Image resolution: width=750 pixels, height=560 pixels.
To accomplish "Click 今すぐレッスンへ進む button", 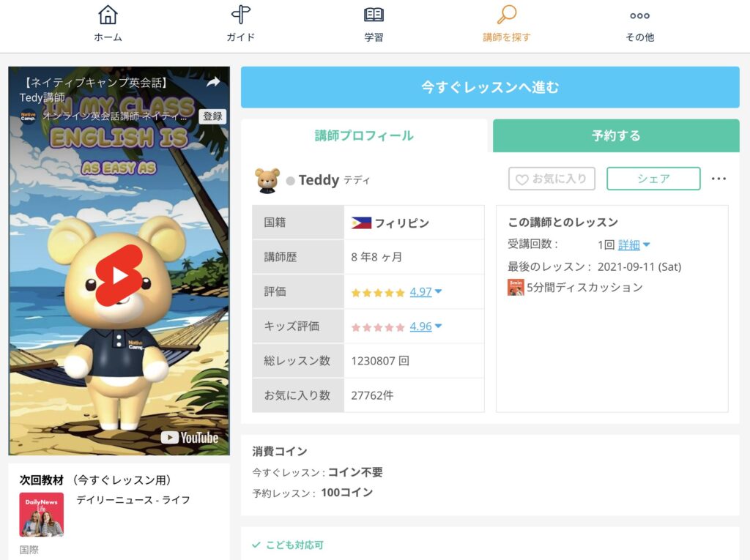I will 490,87.
